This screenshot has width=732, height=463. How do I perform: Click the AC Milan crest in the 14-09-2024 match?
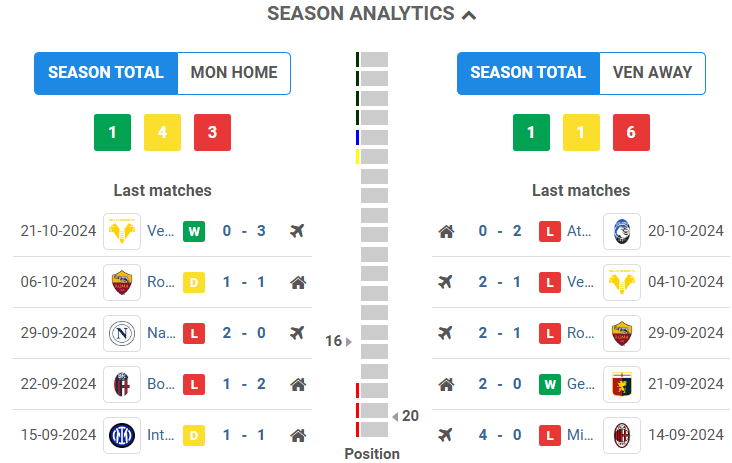621,435
